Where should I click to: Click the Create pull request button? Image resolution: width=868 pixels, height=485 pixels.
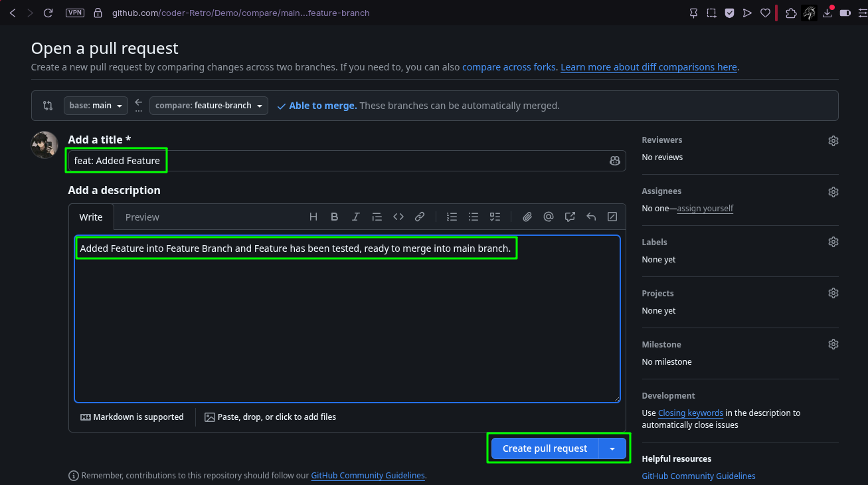[x=545, y=448]
